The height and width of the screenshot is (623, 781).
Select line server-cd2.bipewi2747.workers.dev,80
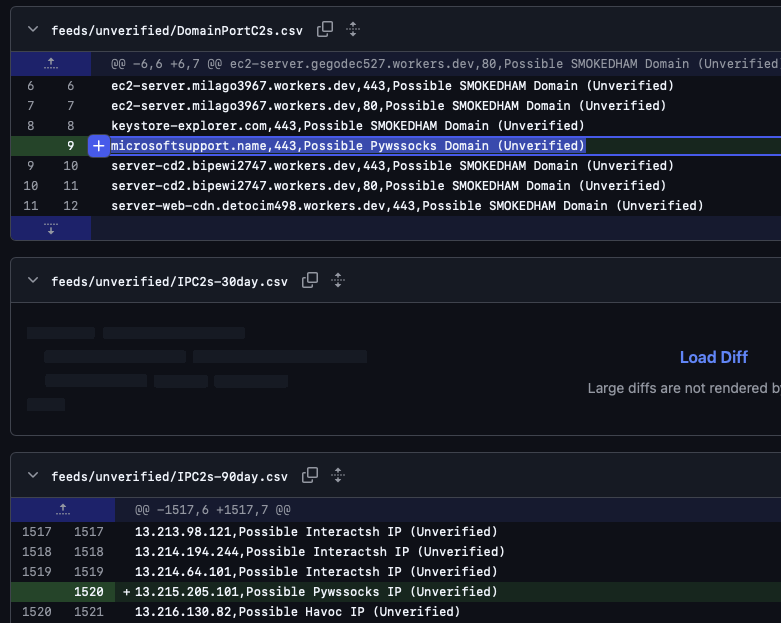(x=389, y=186)
